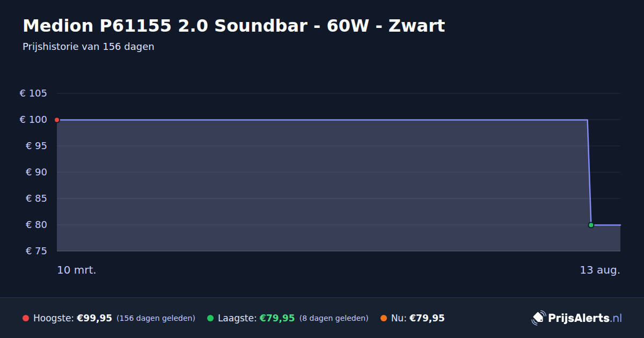This screenshot has width=644, height=338.
Task: Click the green Laagste legend dot
Action: [210, 318]
